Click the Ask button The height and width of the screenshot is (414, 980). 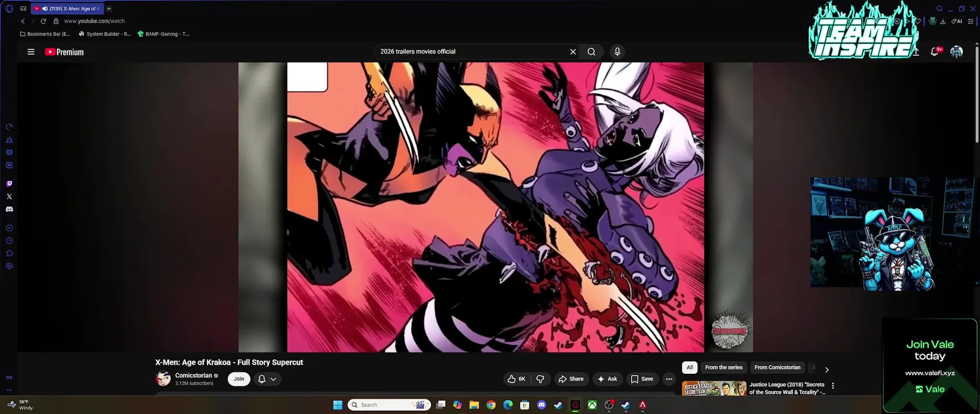pyautogui.click(x=607, y=379)
